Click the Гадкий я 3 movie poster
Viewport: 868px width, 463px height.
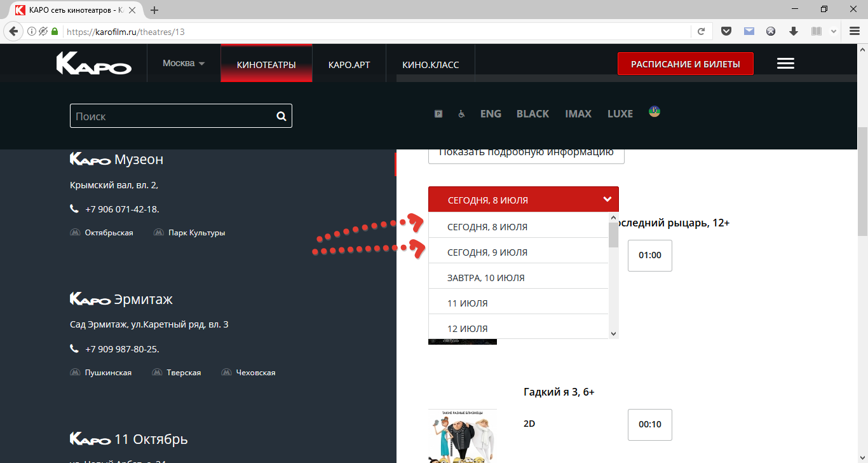tap(463, 436)
